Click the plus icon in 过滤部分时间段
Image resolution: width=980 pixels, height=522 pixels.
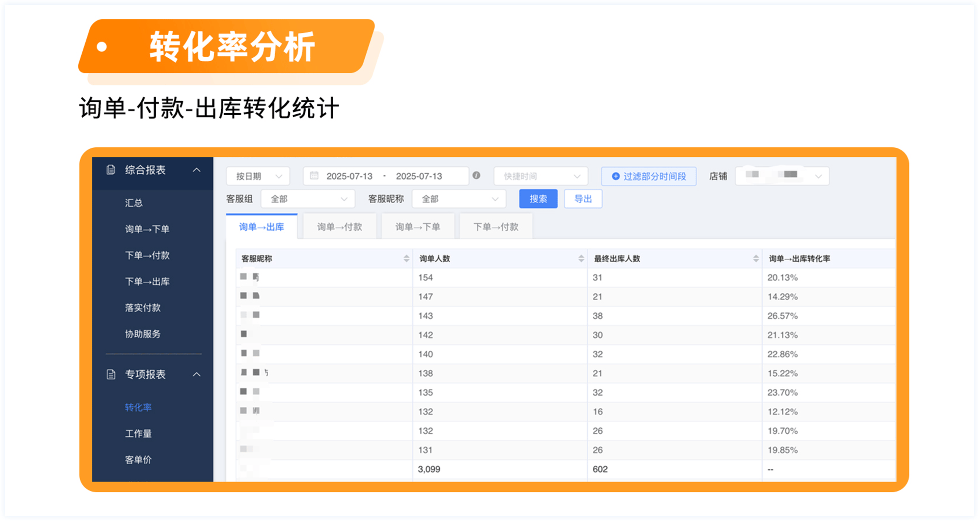[x=615, y=176]
